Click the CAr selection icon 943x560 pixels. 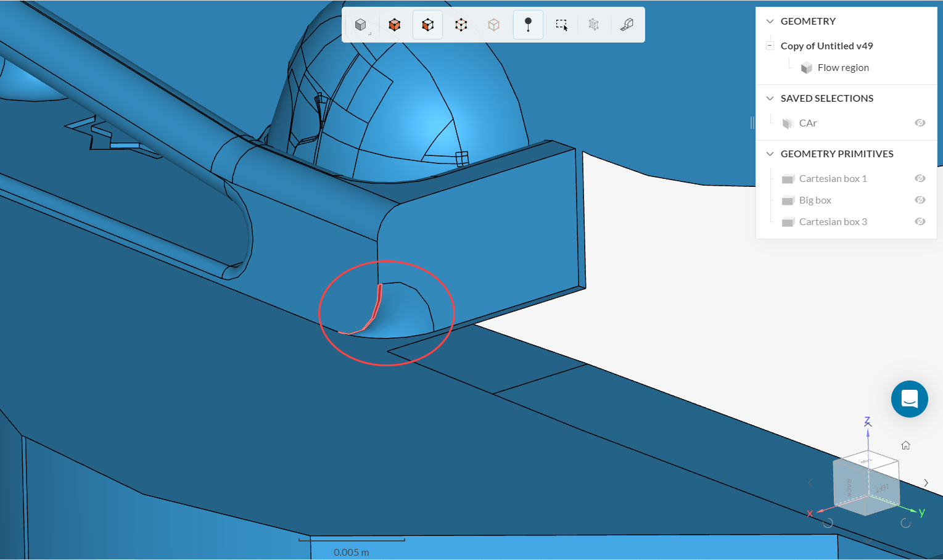click(788, 123)
